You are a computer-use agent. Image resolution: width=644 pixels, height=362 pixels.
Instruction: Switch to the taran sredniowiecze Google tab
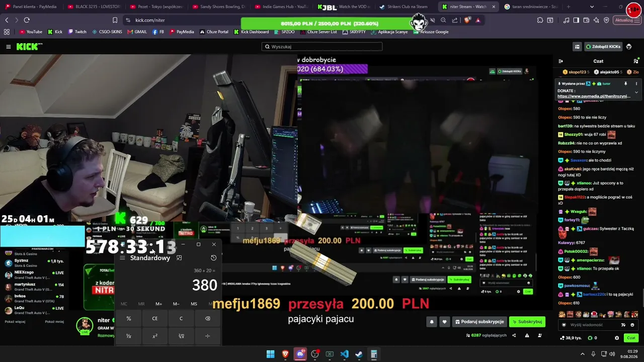pyautogui.click(x=531, y=7)
